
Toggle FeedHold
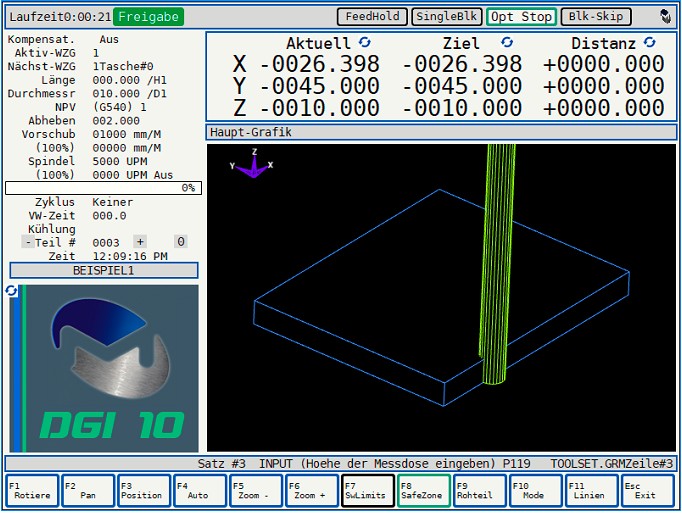372,17
